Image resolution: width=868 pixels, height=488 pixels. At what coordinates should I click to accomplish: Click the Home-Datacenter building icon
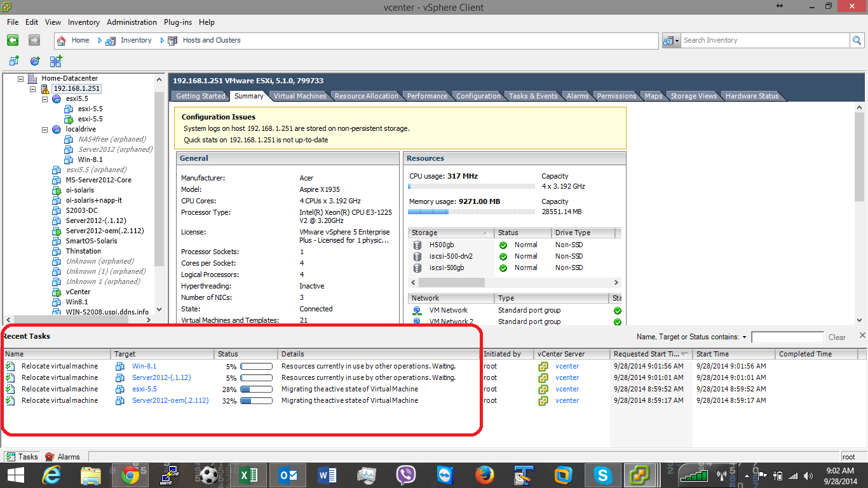point(33,78)
